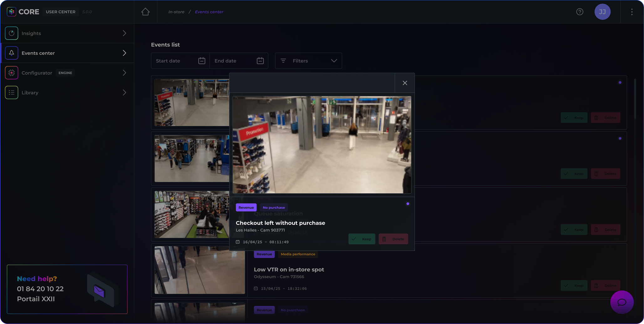Close the event detail popup
Image resolution: width=644 pixels, height=324 pixels.
[405, 83]
